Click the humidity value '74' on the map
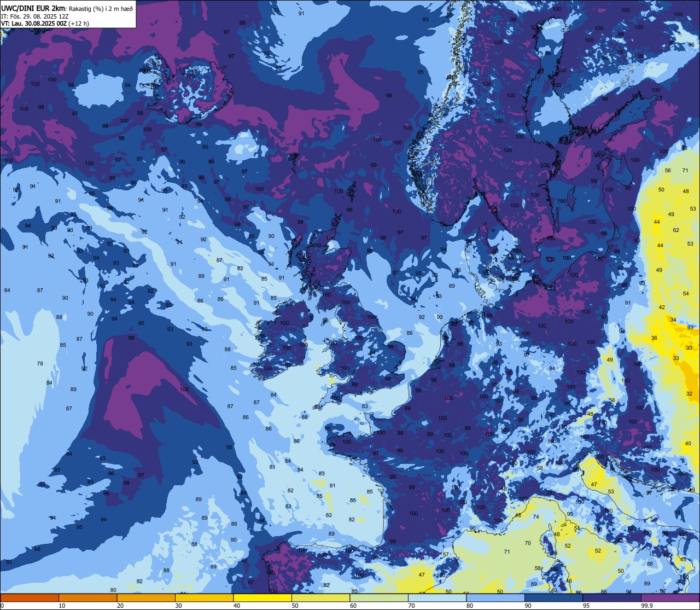Viewport: 700px width, 610px height. [x=536, y=517]
